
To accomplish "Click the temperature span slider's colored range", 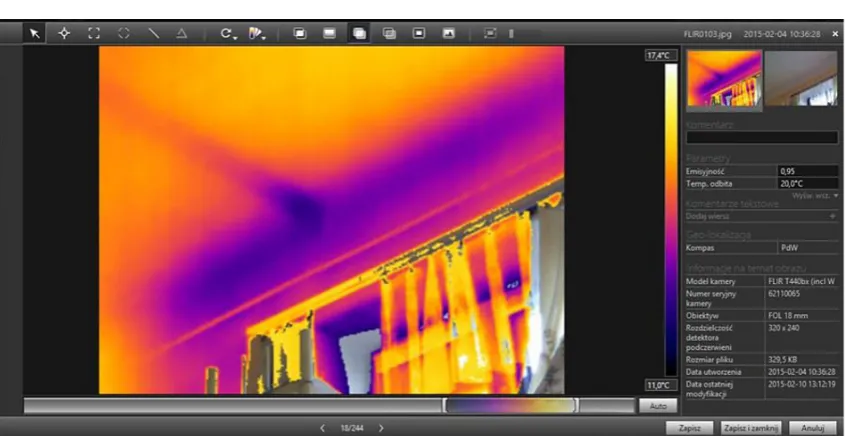I will pos(509,405).
